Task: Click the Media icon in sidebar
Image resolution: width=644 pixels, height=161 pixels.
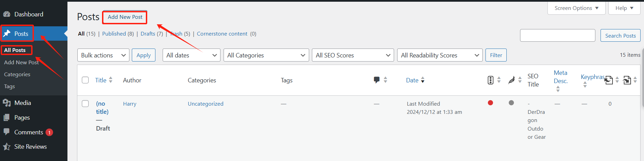Action: point(7,103)
